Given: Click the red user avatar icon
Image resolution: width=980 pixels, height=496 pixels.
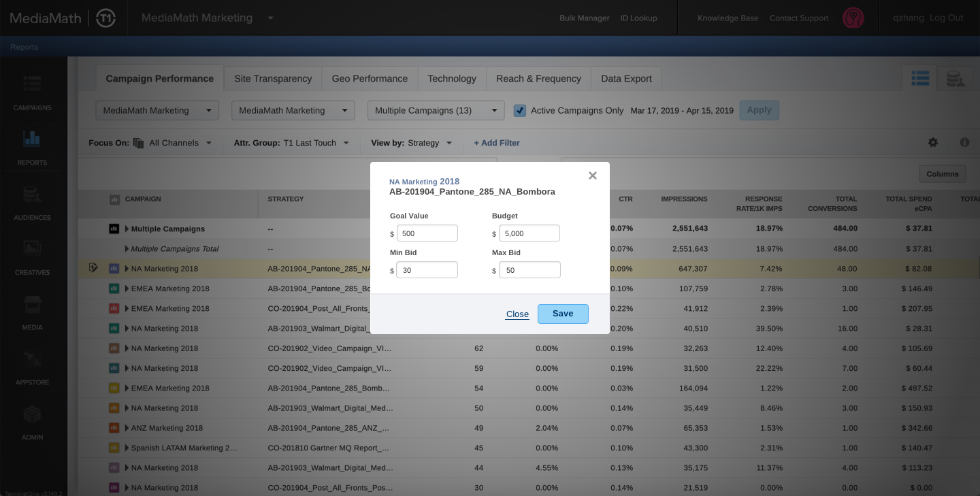Looking at the screenshot, I should [853, 18].
